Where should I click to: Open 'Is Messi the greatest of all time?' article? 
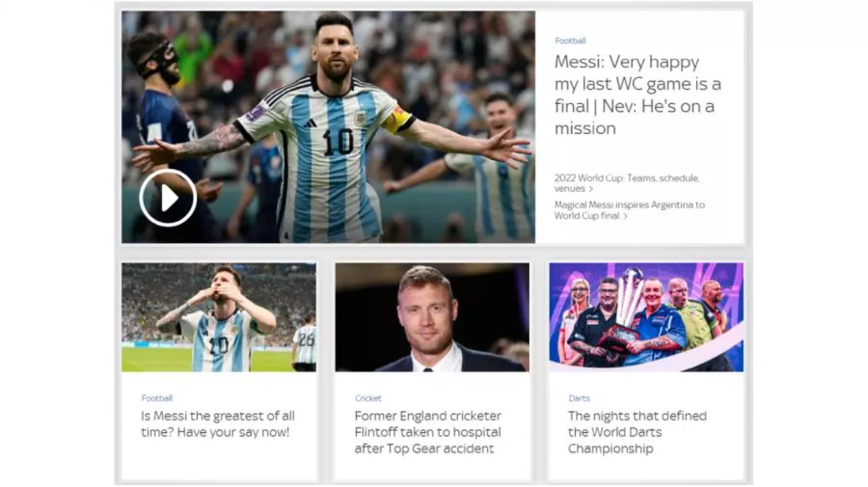point(218,424)
